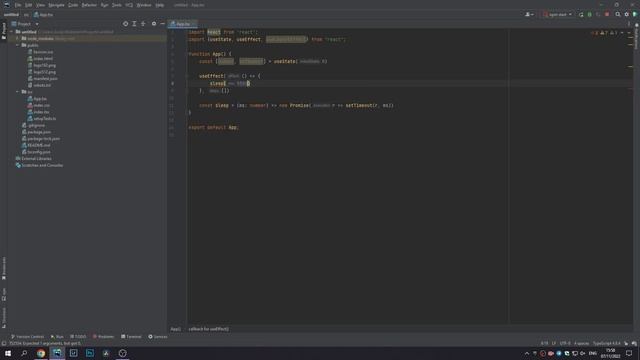Open the Terminal tool window
Screen dimensions: 640x360
tap(131, 337)
